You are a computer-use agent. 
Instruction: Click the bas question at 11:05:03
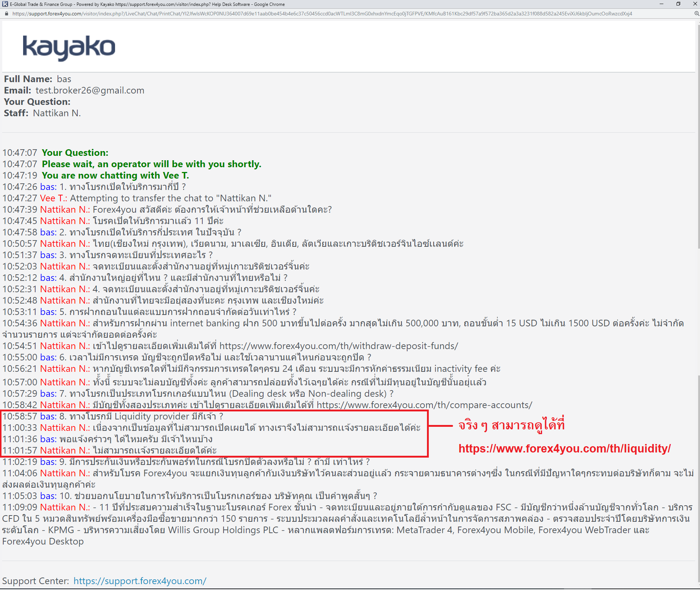(190, 496)
